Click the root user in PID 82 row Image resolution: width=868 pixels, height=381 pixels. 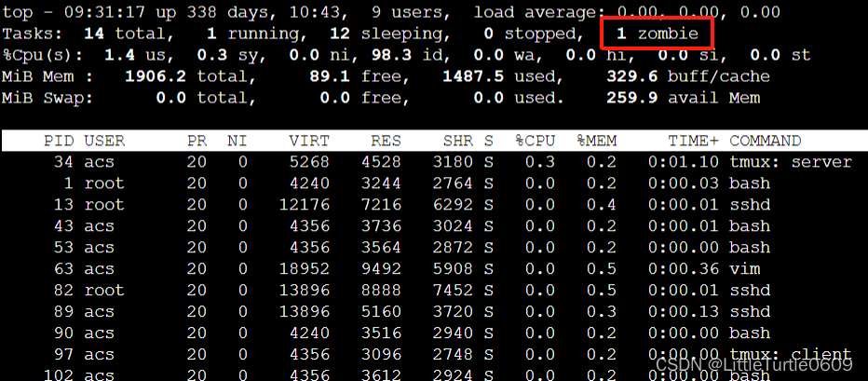pyautogui.click(x=104, y=291)
